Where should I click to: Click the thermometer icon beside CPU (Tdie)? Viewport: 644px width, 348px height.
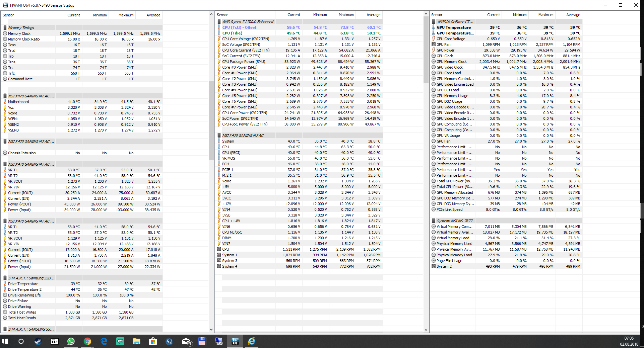pyautogui.click(x=219, y=33)
